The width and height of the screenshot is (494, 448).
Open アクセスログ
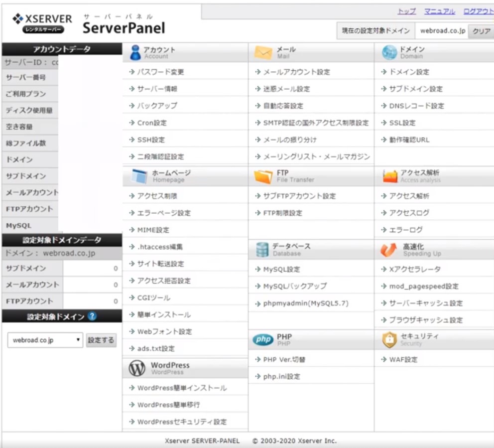point(409,213)
